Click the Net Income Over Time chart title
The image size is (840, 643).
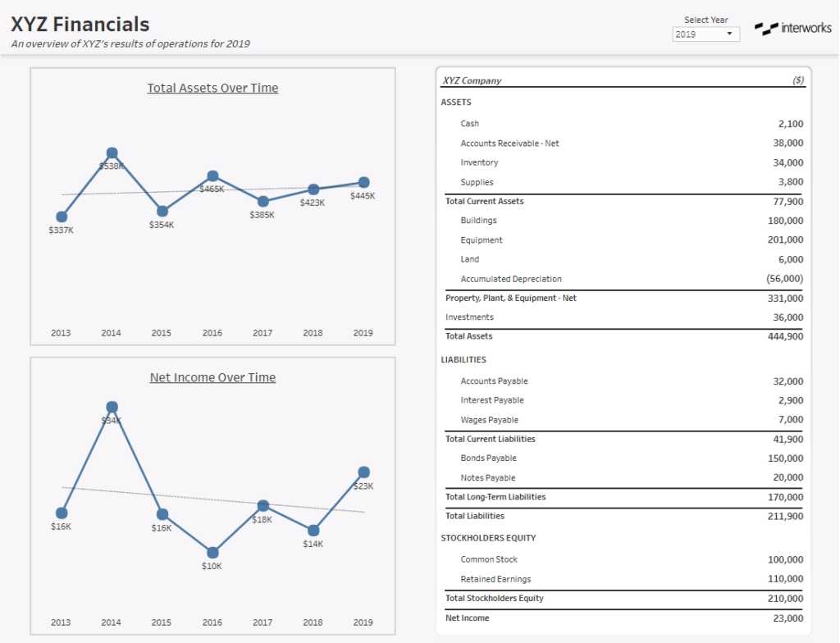[212, 377]
